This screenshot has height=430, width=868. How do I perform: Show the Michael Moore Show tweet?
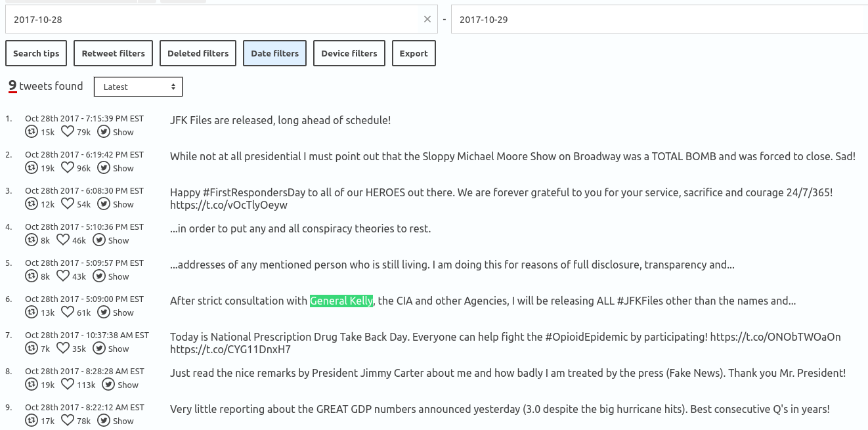(123, 169)
